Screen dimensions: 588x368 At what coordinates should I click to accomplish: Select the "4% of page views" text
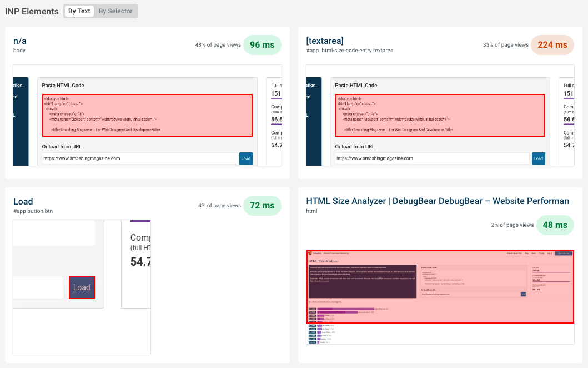tap(219, 206)
